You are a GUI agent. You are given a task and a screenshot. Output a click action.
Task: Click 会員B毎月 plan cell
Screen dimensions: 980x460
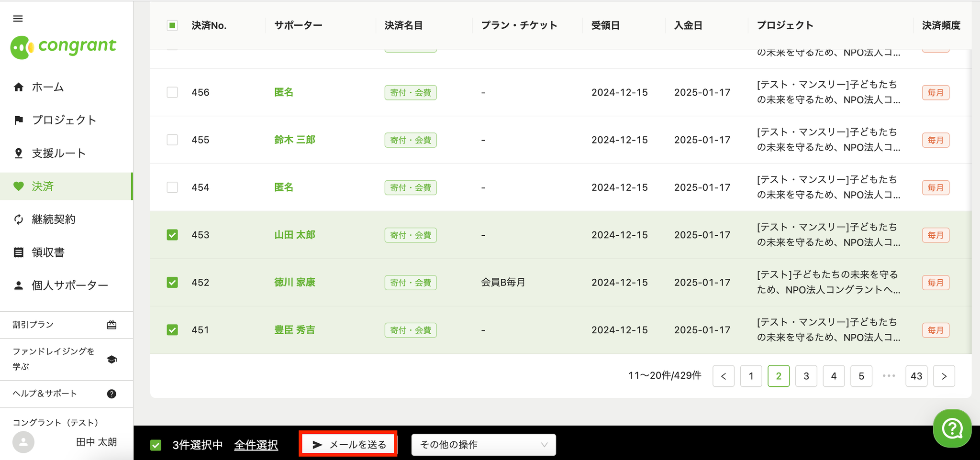[503, 282]
